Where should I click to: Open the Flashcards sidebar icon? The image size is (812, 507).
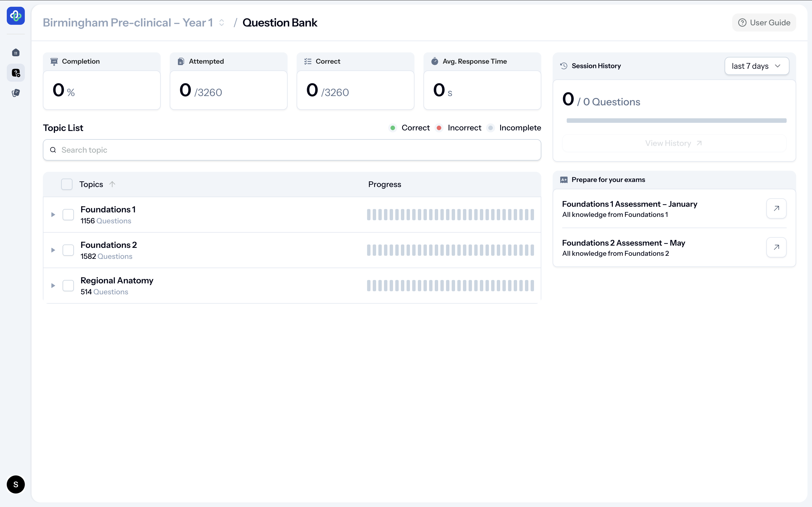tap(16, 93)
